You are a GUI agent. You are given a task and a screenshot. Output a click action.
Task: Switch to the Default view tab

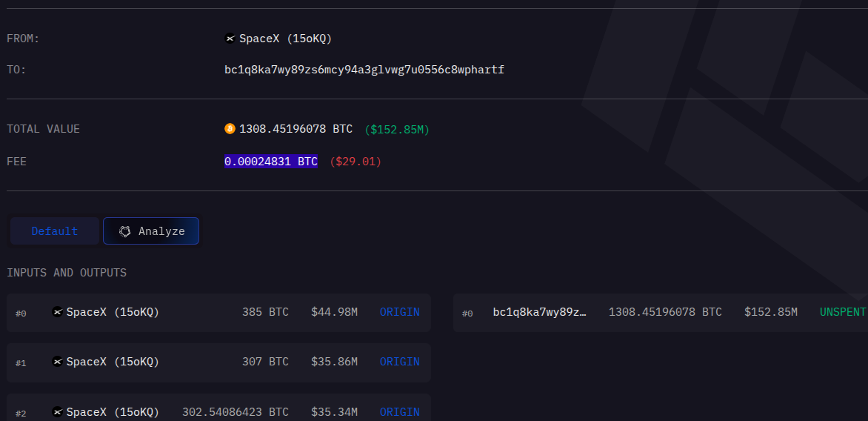(54, 231)
